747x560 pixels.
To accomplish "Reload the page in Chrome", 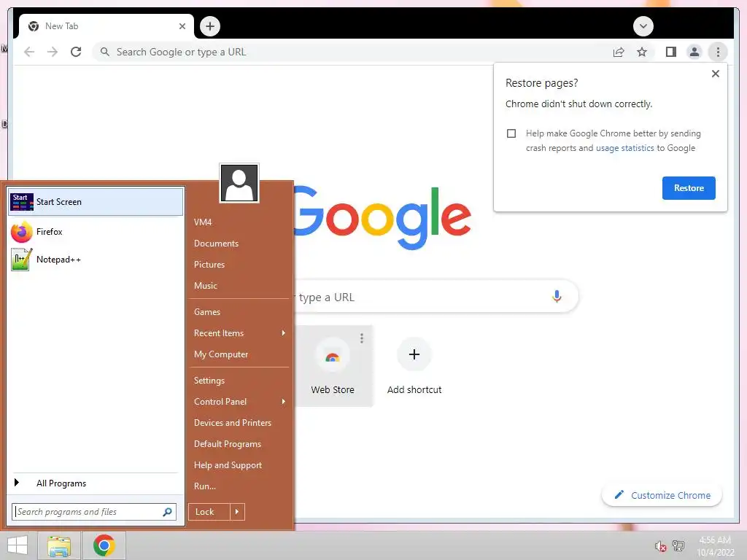I will point(76,52).
